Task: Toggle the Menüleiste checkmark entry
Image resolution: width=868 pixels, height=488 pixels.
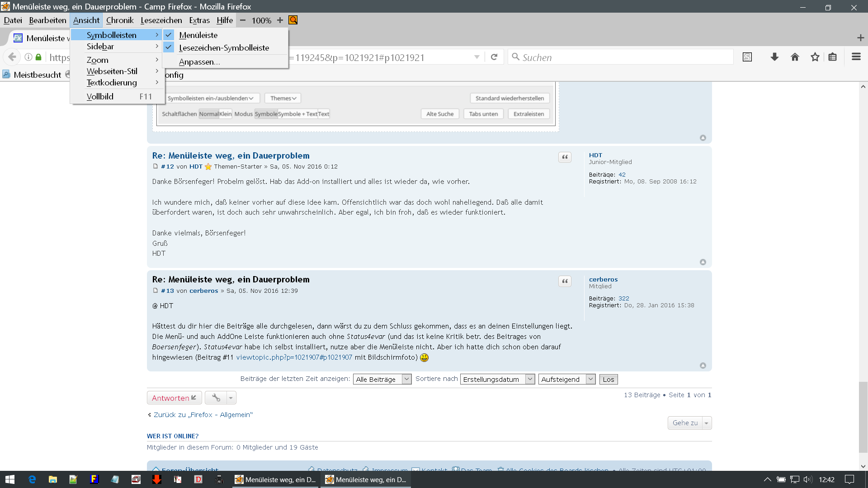Action: (x=198, y=35)
